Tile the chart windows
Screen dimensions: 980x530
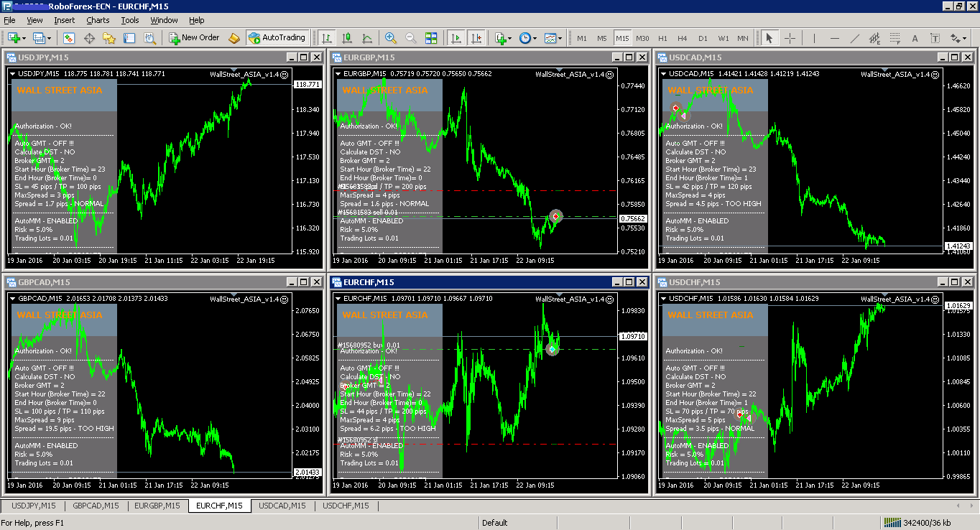tap(431, 38)
